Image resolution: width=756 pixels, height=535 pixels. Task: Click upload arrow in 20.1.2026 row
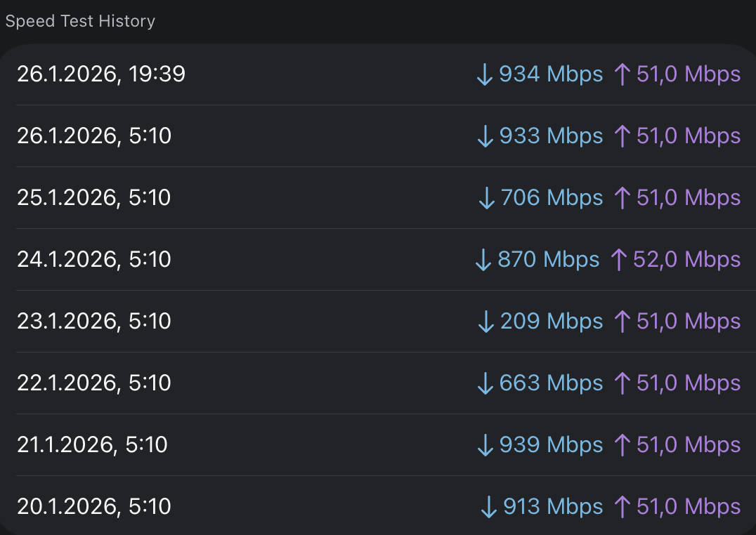pos(621,507)
